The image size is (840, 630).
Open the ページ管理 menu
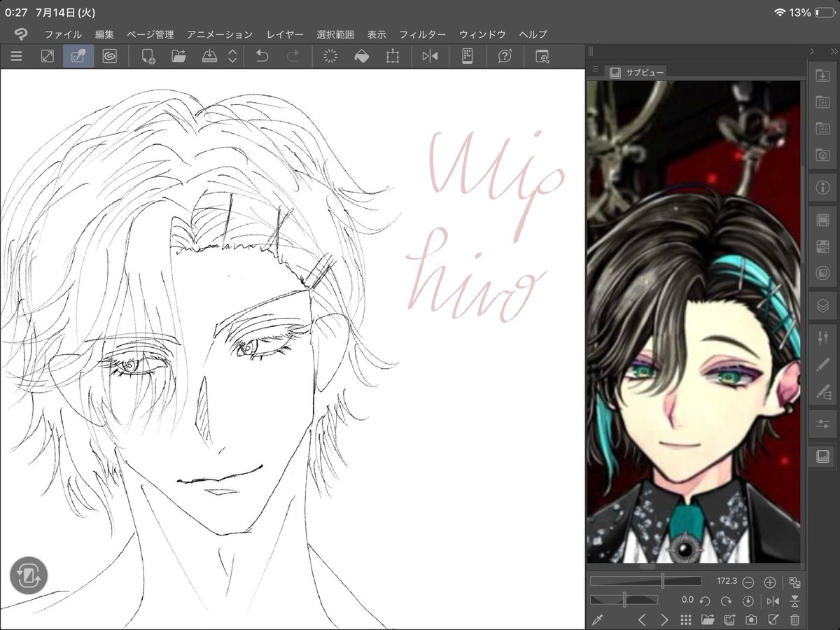coord(150,34)
